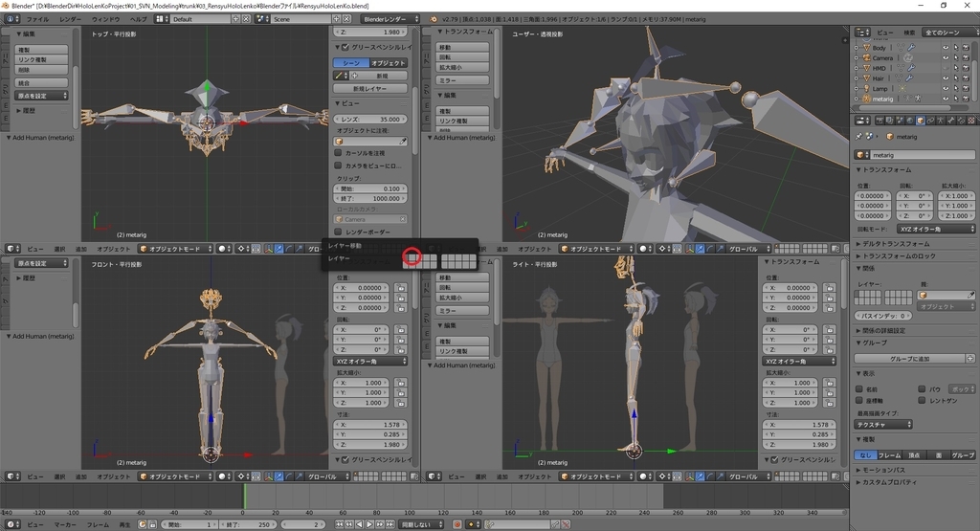The image size is (980, 531).
Task: Expand the Body object in outliner
Action: 857,48
